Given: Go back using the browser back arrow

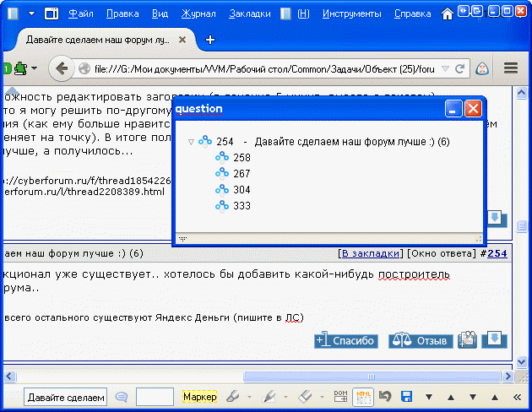Looking at the screenshot, I should point(61,68).
